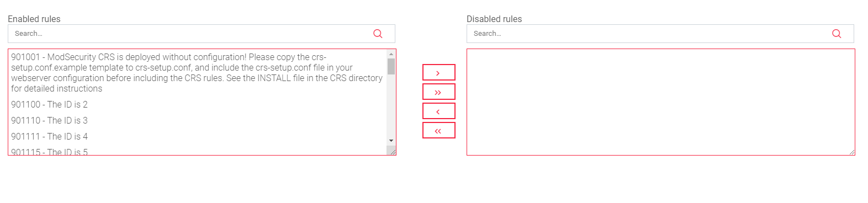The width and height of the screenshot is (868, 203).
Task: Click the Disabled rules search magnifier icon
Action: coord(837,34)
